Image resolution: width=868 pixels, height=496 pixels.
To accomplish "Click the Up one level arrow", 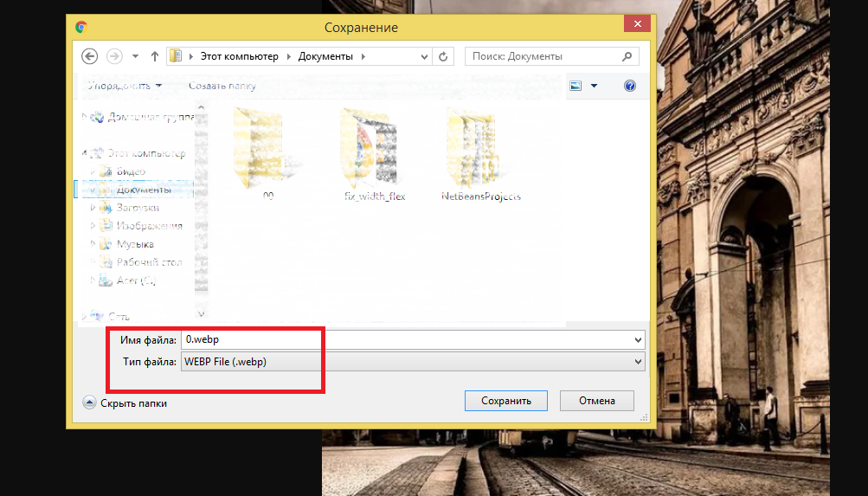I will click(155, 56).
